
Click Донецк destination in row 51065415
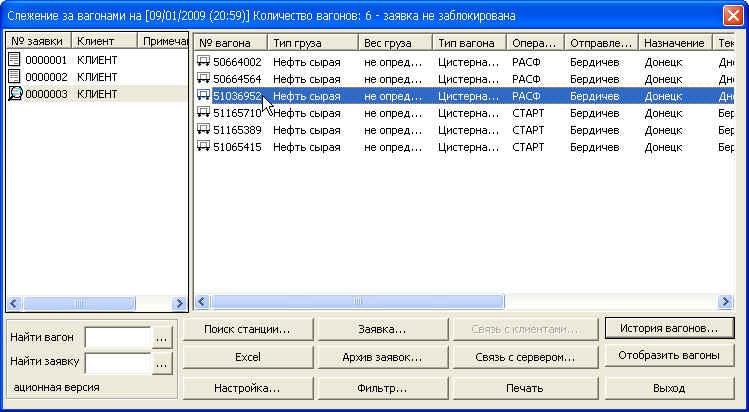click(663, 148)
